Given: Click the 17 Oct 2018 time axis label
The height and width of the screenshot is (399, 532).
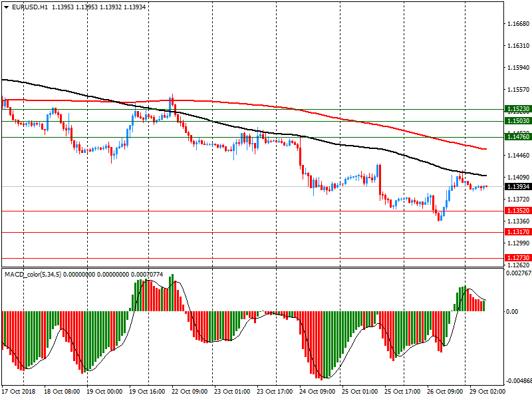Looking at the screenshot, I should click(x=19, y=392).
